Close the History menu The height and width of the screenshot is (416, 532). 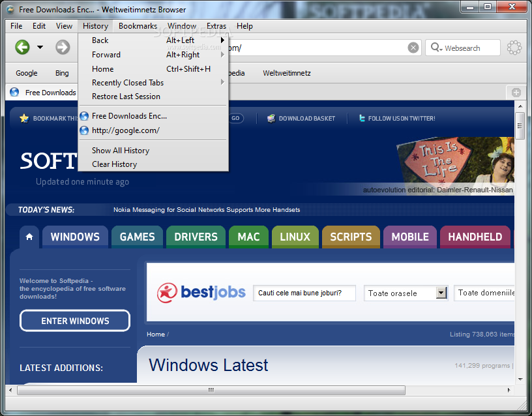pos(95,26)
